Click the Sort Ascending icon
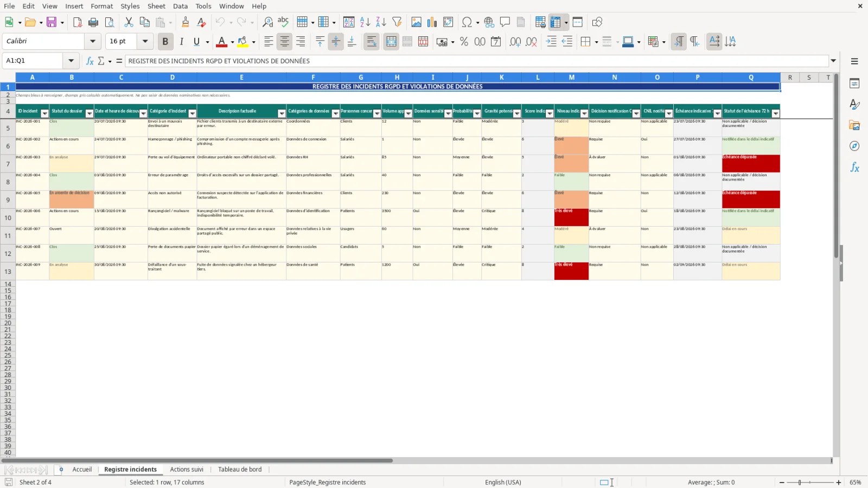This screenshot has width=868, height=488. 365,22
